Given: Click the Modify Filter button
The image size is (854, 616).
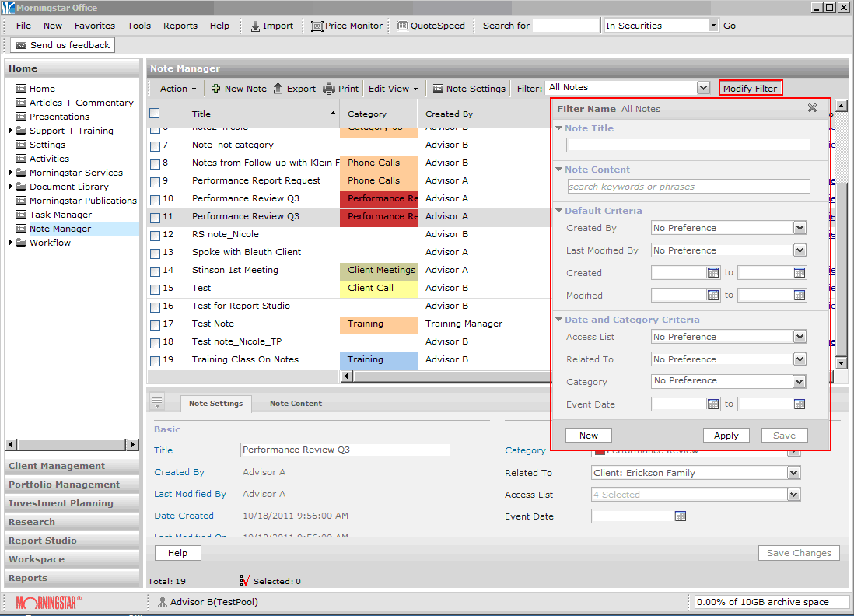Looking at the screenshot, I should coord(750,88).
